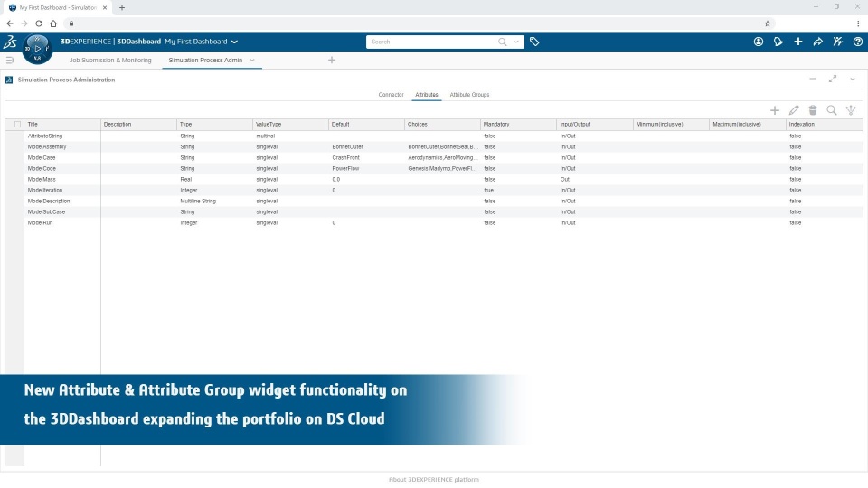Click the CrashFront default value cell

(x=345, y=157)
